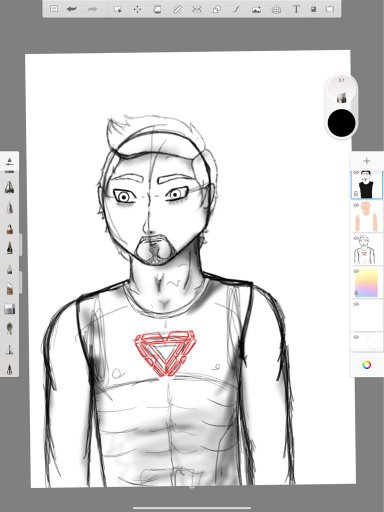The width and height of the screenshot is (384, 512).
Task: Undo the last stroke
Action: pyautogui.click(x=72, y=9)
